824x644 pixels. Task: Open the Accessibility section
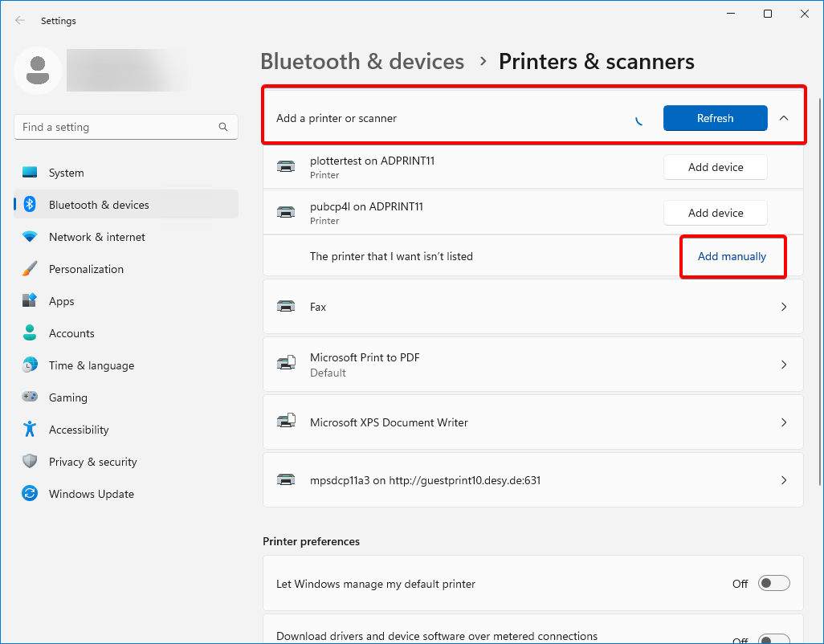(79, 430)
